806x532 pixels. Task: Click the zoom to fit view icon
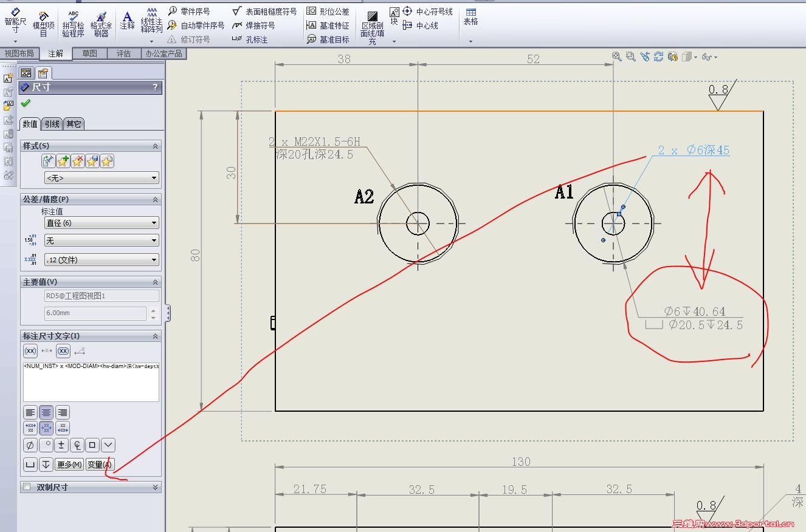(617, 56)
